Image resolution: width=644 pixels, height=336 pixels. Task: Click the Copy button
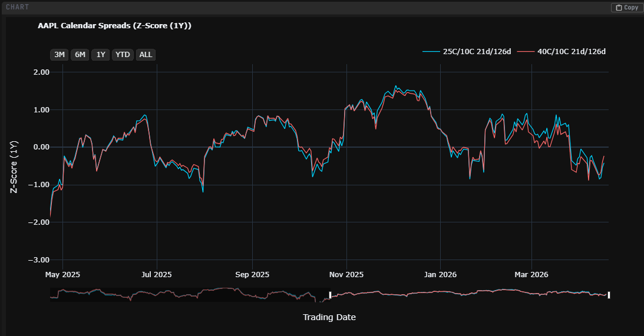tap(627, 8)
